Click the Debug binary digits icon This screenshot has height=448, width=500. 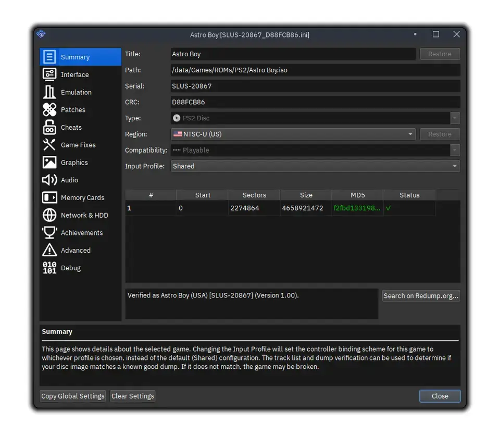click(x=49, y=268)
